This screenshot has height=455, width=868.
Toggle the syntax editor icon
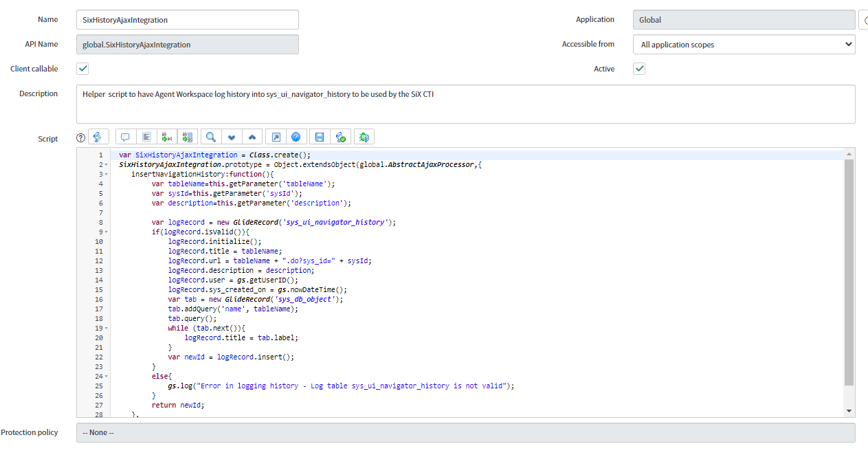(x=98, y=137)
